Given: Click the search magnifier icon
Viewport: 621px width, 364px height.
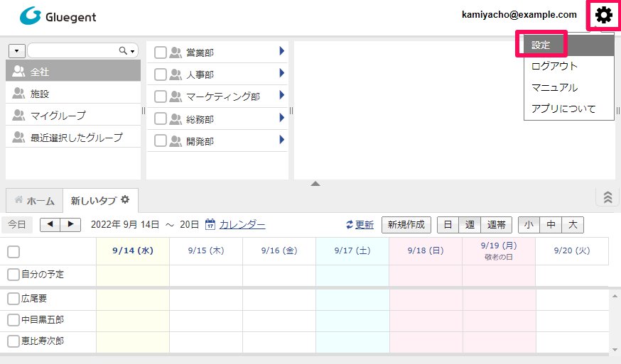Looking at the screenshot, I should (123, 50).
